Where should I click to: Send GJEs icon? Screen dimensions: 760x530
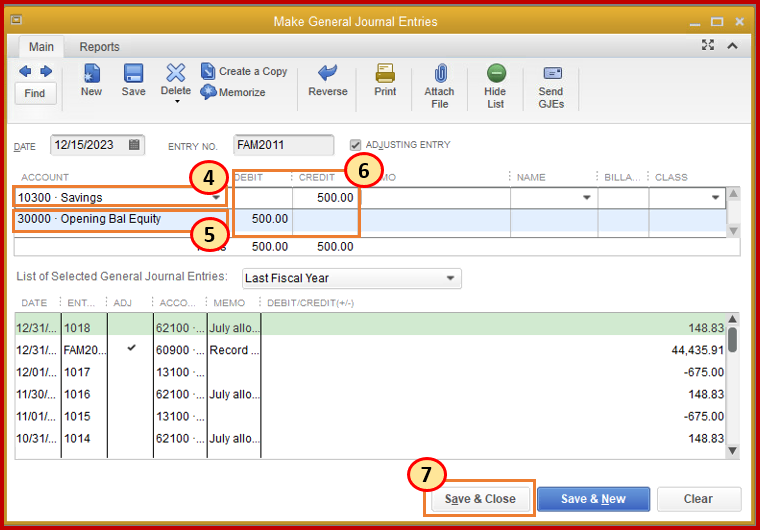552,73
